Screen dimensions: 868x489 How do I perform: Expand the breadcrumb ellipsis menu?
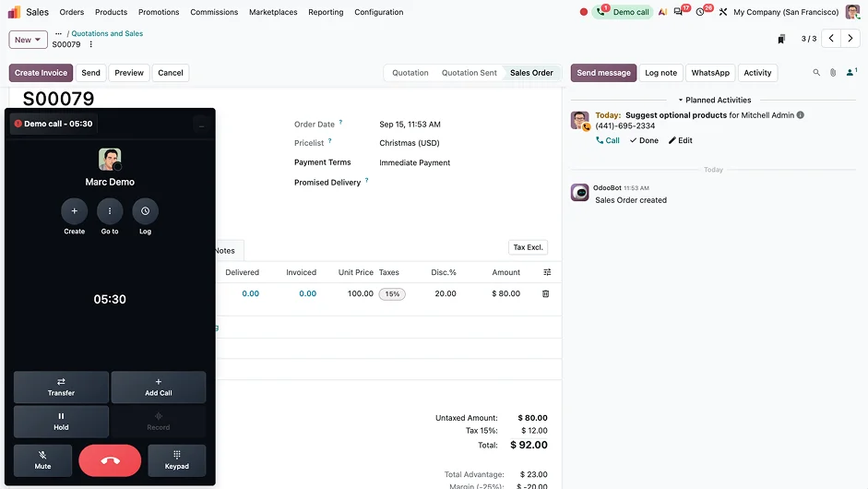[58, 33]
